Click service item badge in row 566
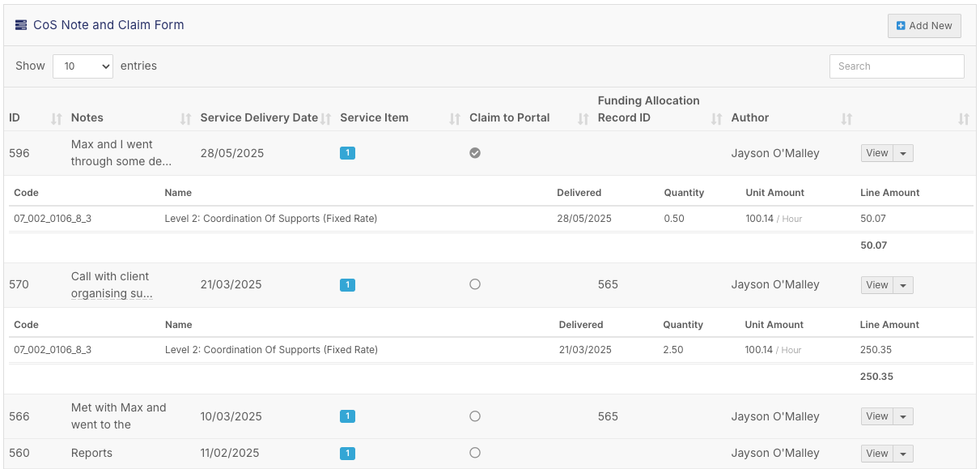 [x=347, y=416]
